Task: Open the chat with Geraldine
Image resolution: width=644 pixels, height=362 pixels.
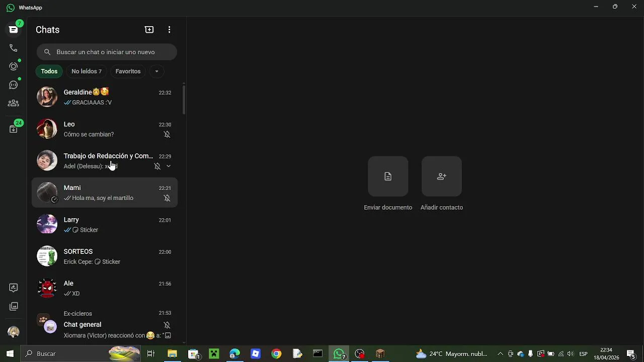Action: [x=105, y=97]
